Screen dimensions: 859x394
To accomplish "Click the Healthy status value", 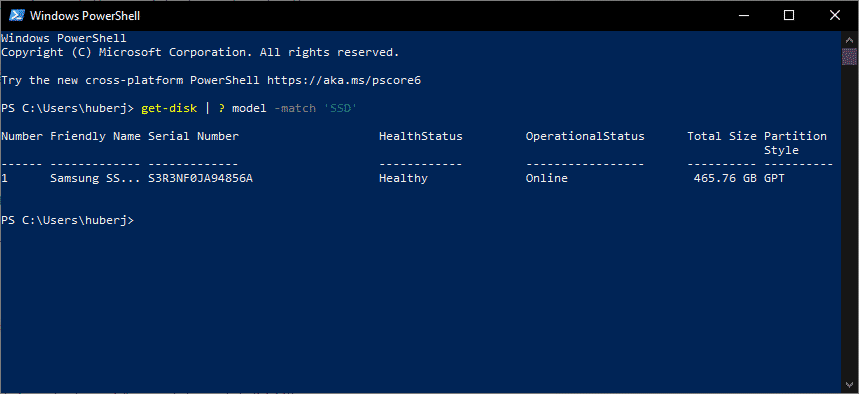I will [x=403, y=178].
